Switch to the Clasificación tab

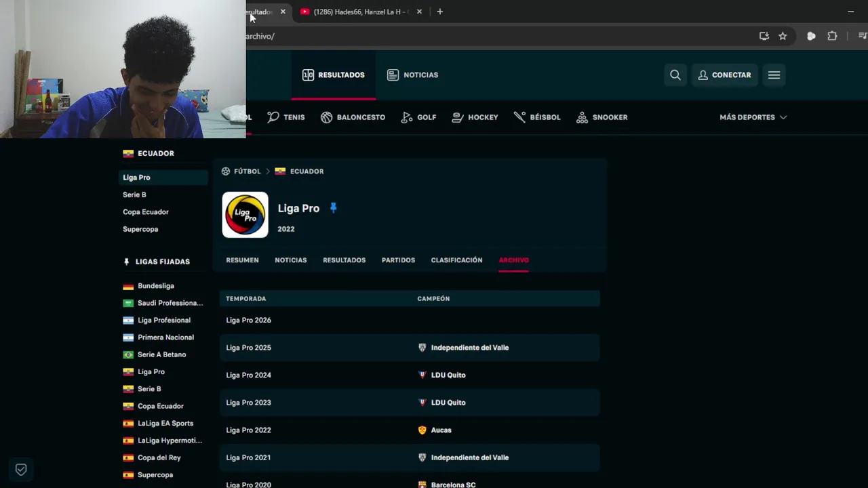coord(456,260)
